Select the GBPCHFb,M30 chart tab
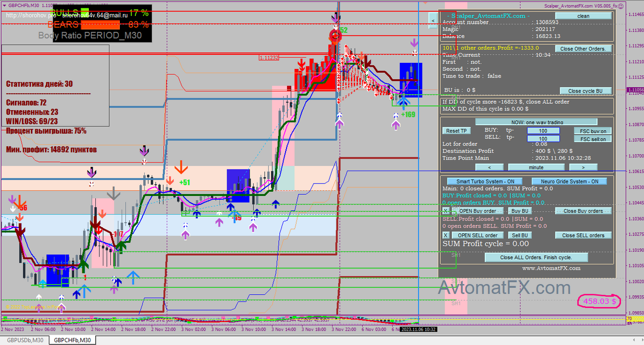 coord(72,340)
